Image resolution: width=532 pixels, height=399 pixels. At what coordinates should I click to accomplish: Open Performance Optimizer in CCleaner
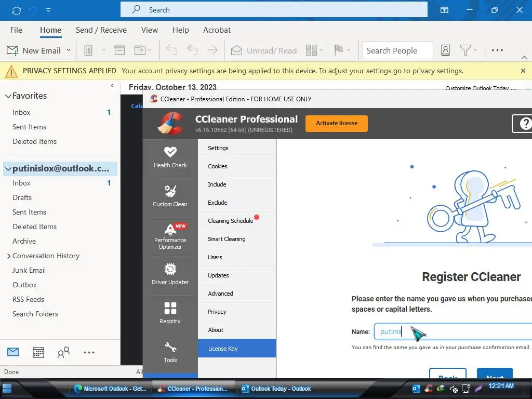pyautogui.click(x=170, y=237)
